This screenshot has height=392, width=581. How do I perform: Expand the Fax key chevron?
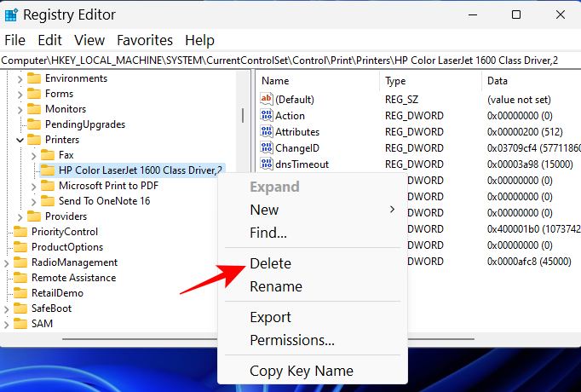tap(33, 155)
